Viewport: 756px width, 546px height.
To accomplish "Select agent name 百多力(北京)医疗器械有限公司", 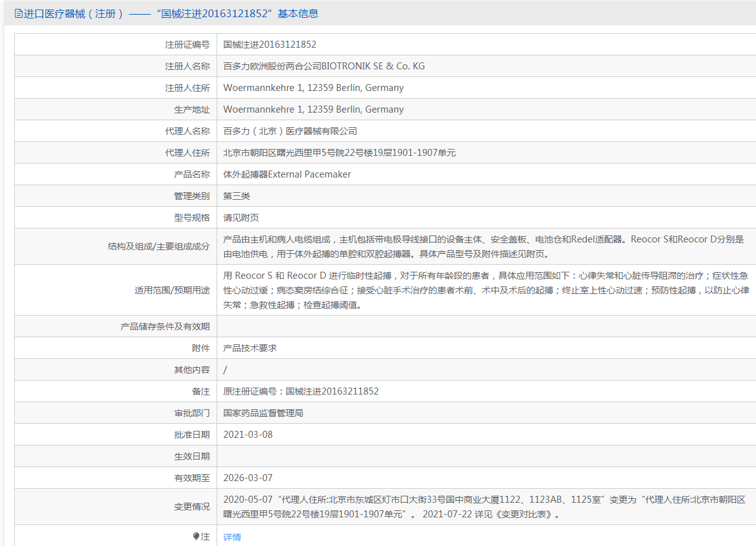I will point(290,131).
